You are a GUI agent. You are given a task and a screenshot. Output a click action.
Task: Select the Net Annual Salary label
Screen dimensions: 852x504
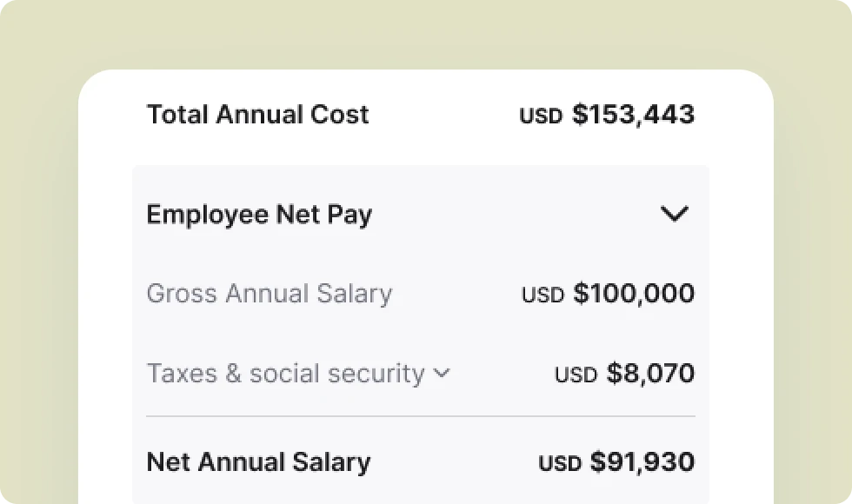[x=258, y=461]
